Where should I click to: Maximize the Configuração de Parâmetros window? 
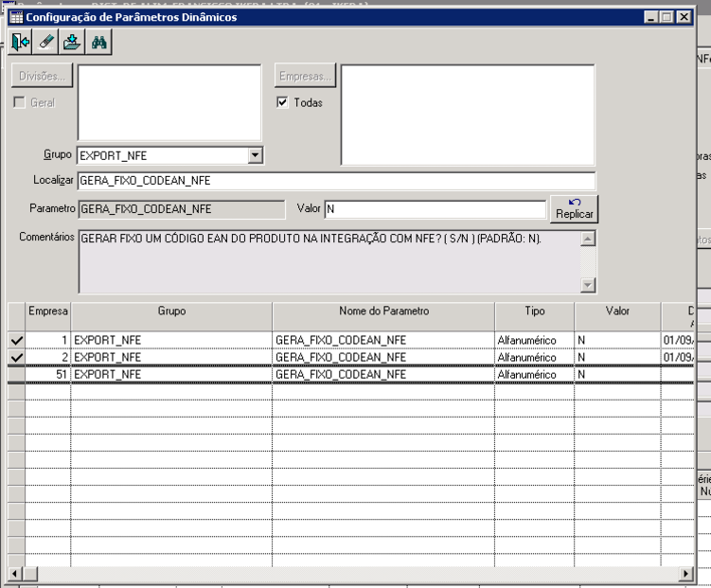[667, 17]
